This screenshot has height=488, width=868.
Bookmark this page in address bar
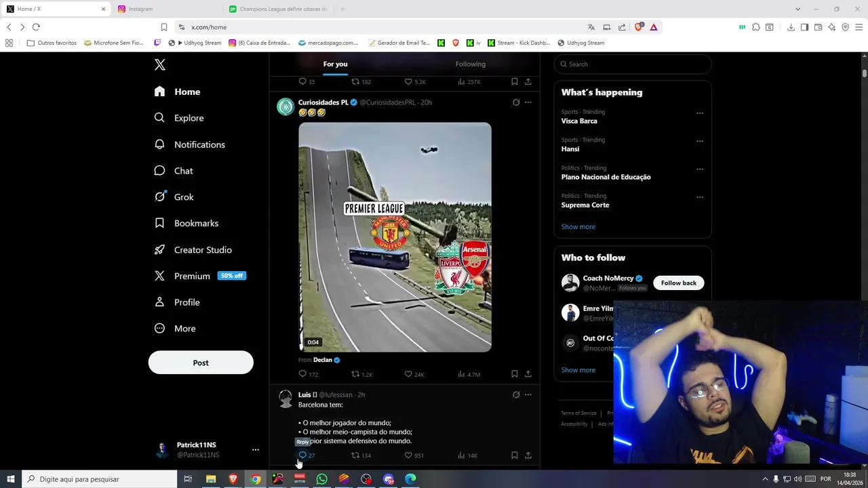164,27
